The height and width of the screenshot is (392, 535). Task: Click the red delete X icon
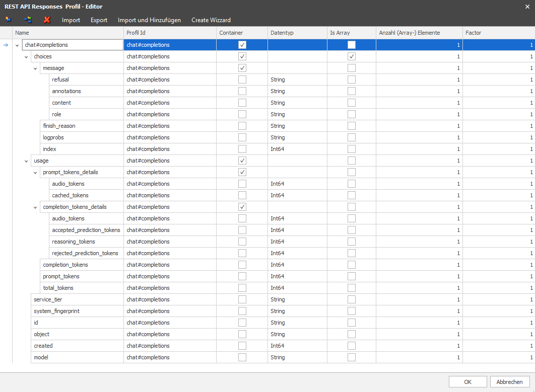[47, 20]
